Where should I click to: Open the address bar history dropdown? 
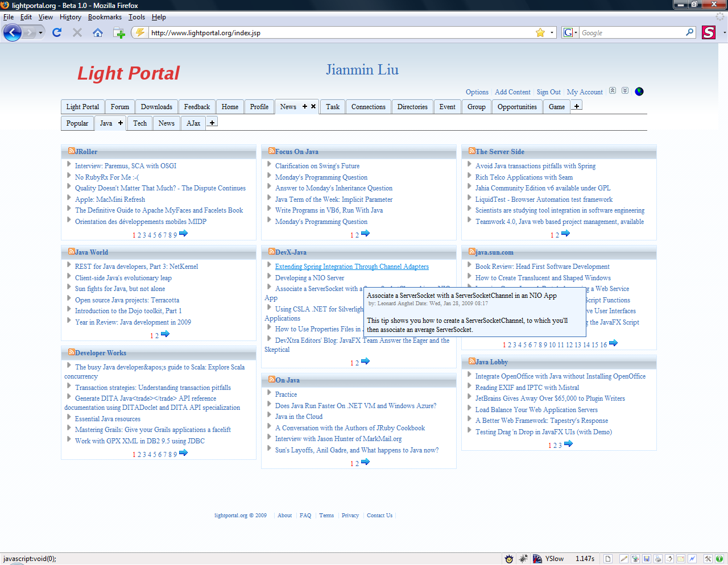pos(552,32)
